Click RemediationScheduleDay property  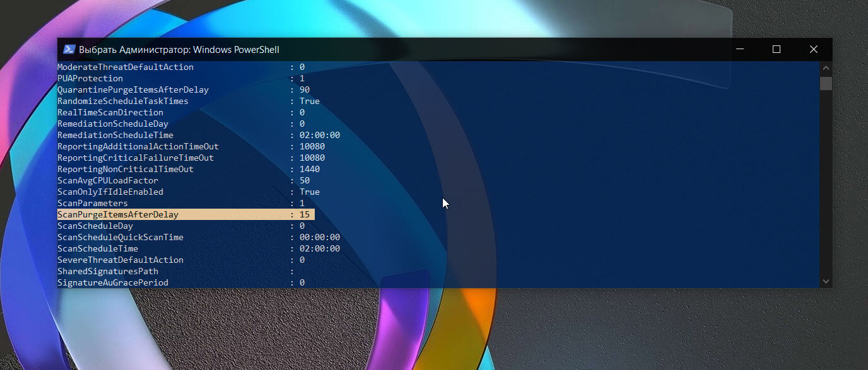[x=113, y=124]
